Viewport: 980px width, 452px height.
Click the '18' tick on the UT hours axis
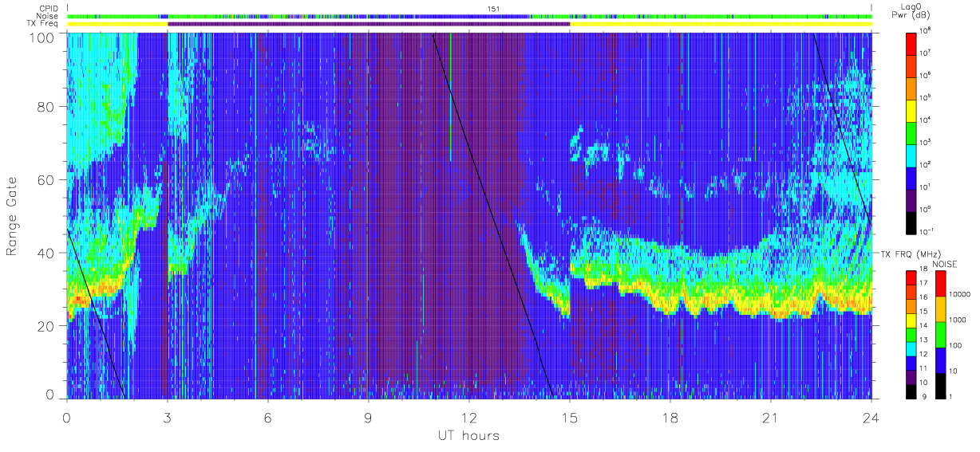(670, 418)
